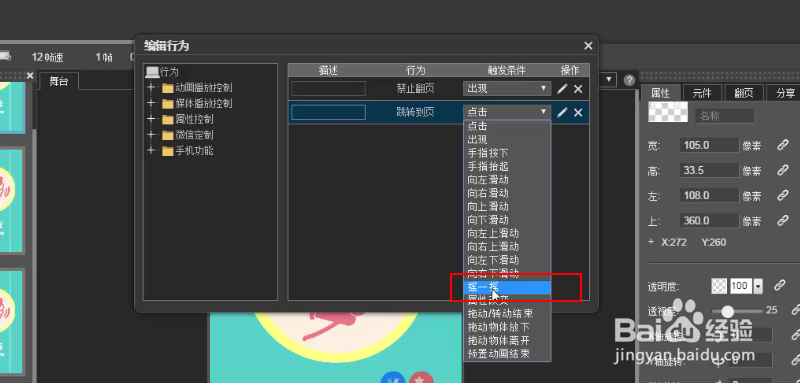Switch to the 属性 tab
The width and height of the screenshot is (800, 383).
point(661,93)
